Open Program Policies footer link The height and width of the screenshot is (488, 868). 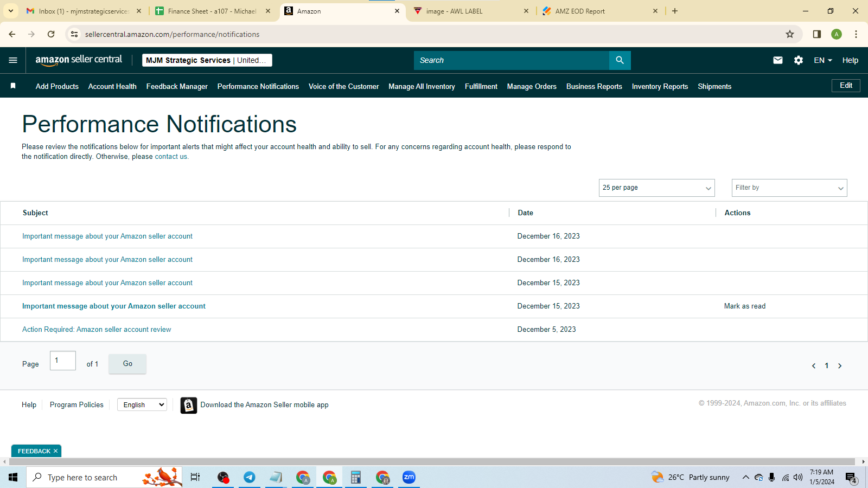(76, 405)
